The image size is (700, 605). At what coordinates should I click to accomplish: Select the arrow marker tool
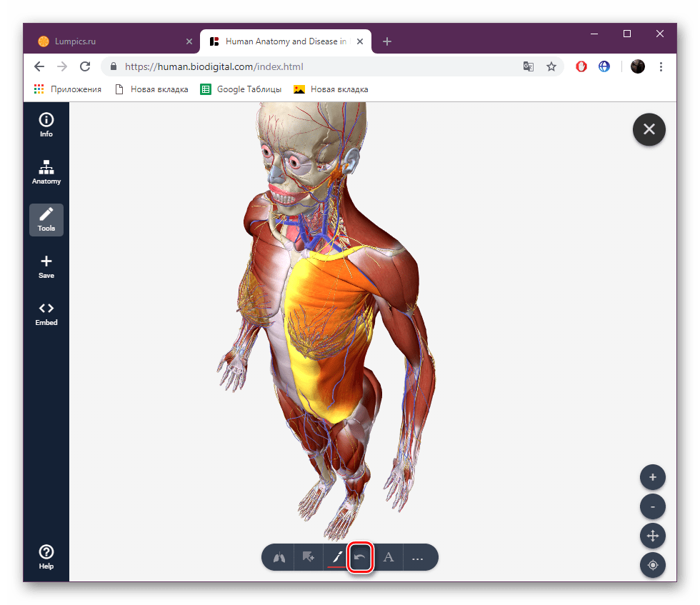pyautogui.click(x=309, y=557)
